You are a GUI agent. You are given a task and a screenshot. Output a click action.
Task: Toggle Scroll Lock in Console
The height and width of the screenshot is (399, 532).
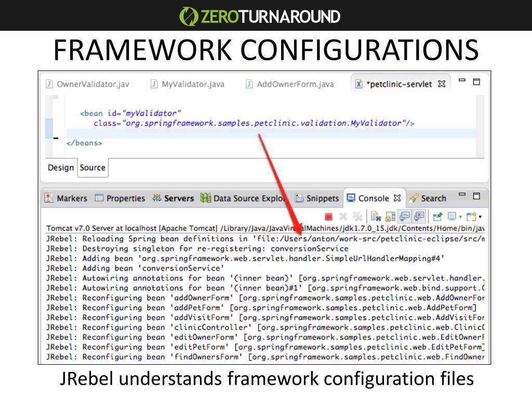pyautogui.click(x=390, y=216)
